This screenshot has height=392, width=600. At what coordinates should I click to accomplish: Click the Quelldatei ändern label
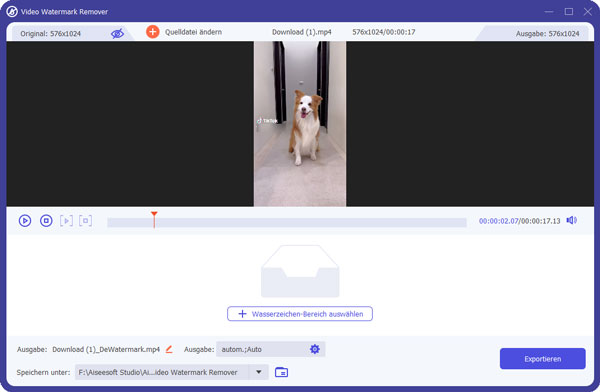pyautogui.click(x=193, y=32)
